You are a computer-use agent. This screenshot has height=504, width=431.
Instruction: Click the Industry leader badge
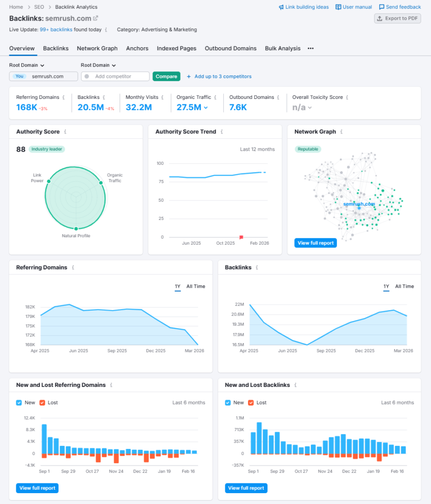[x=47, y=149]
